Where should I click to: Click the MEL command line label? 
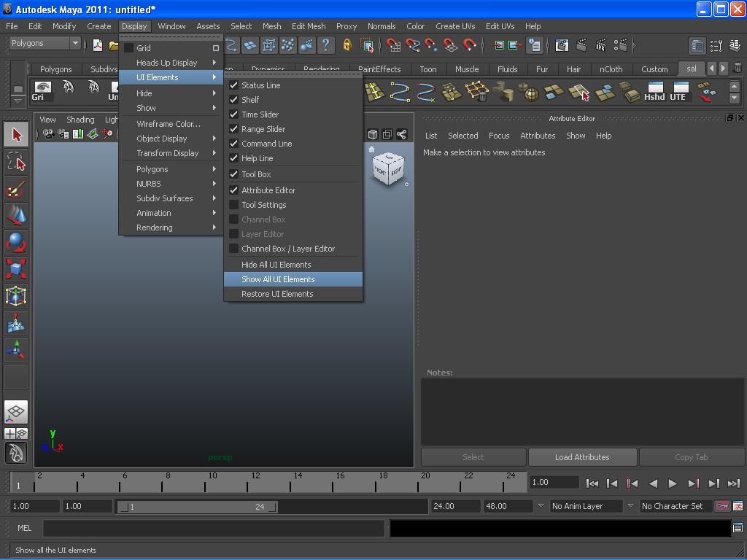[24, 528]
